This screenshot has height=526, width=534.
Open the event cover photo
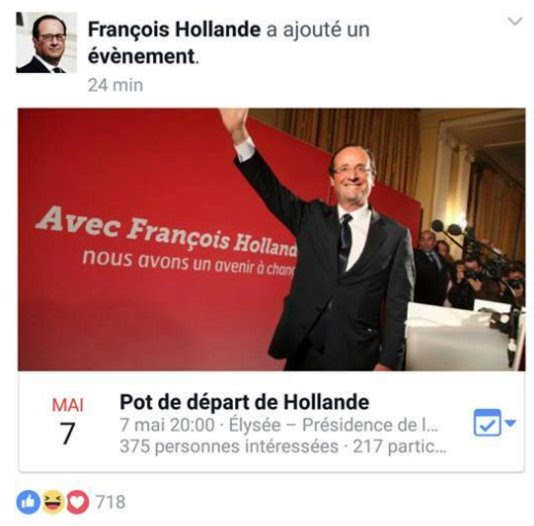pos(271,239)
